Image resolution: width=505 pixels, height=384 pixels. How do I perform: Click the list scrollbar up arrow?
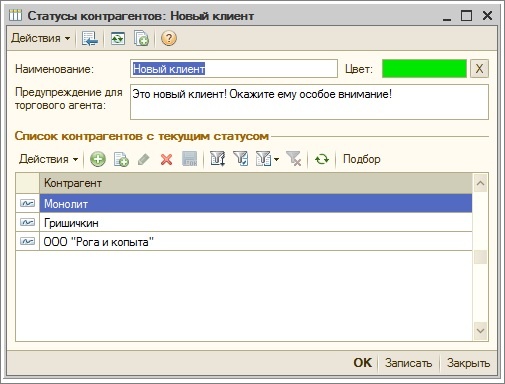[480, 183]
